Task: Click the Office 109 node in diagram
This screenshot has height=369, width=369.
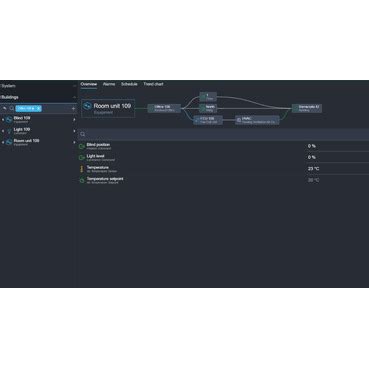Action: 164,108
